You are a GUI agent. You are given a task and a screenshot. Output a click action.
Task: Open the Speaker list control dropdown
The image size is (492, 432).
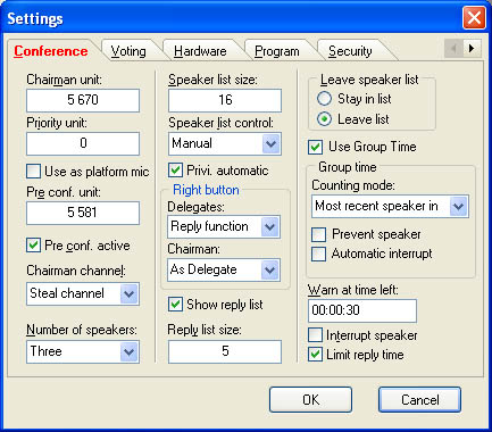tap(225, 144)
